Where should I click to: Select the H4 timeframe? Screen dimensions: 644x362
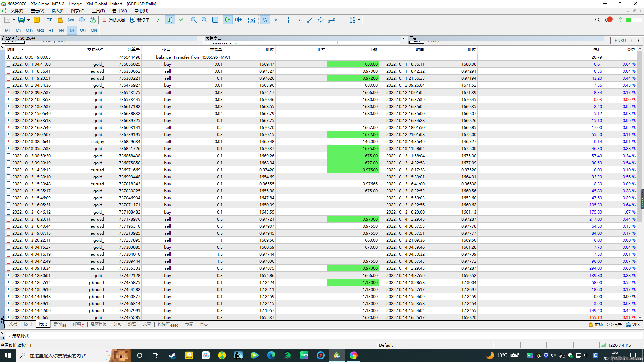coord(61,30)
